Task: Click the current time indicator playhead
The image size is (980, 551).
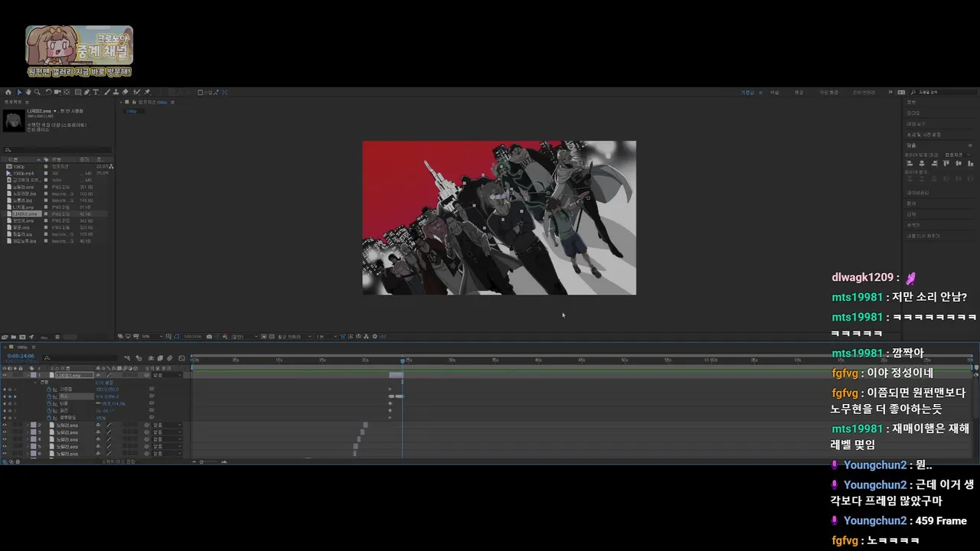Action: pyautogui.click(x=403, y=360)
